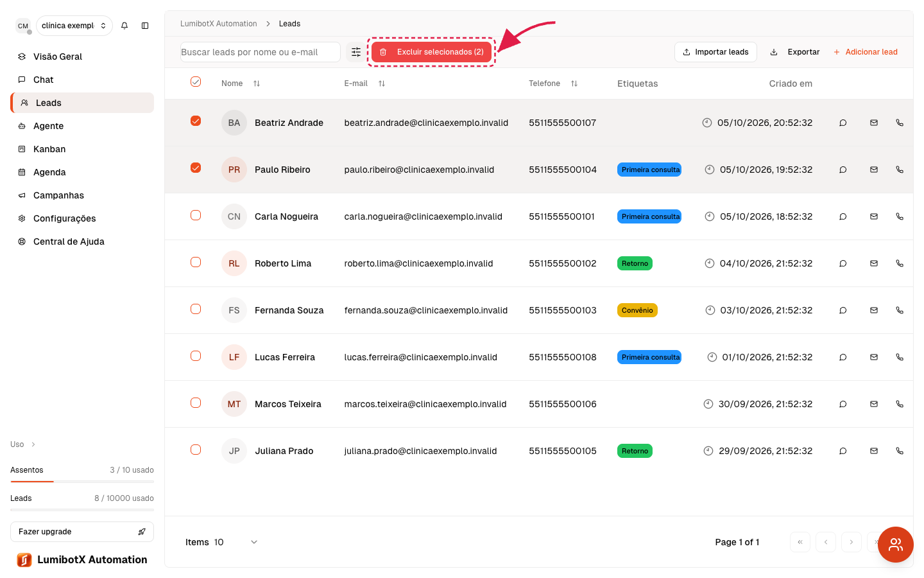
Task: Click the Importar leads button
Action: [x=715, y=52]
